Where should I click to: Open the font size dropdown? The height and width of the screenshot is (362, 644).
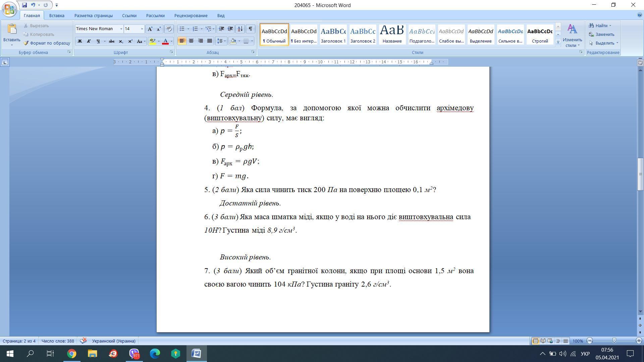click(142, 29)
